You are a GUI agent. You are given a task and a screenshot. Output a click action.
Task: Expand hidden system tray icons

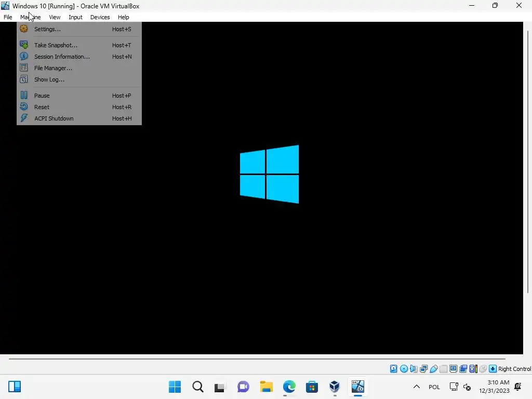click(x=417, y=387)
